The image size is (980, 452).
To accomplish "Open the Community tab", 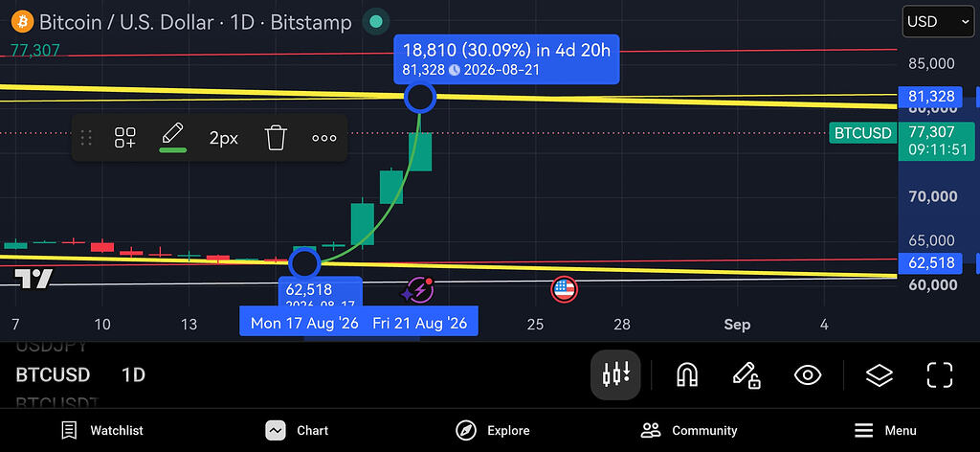I will 689,430.
